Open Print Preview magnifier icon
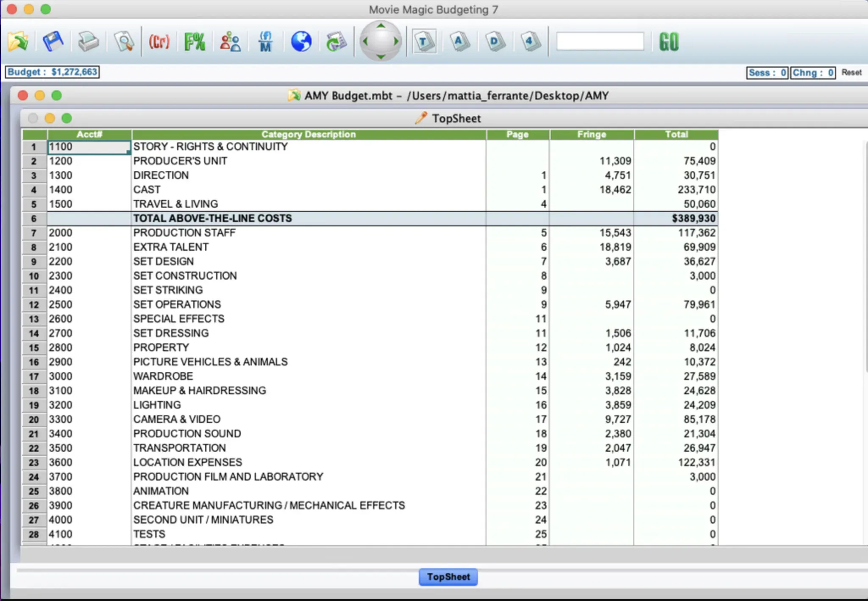868x601 pixels. click(x=124, y=42)
